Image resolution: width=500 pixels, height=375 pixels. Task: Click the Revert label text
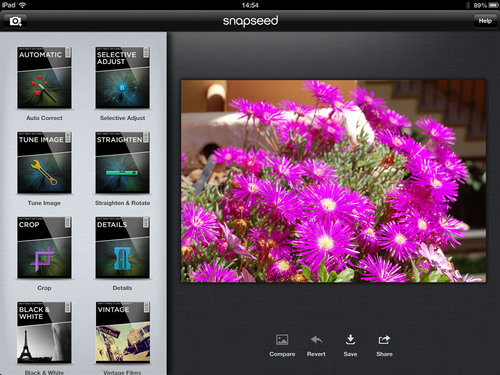pyautogui.click(x=316, y=354)
